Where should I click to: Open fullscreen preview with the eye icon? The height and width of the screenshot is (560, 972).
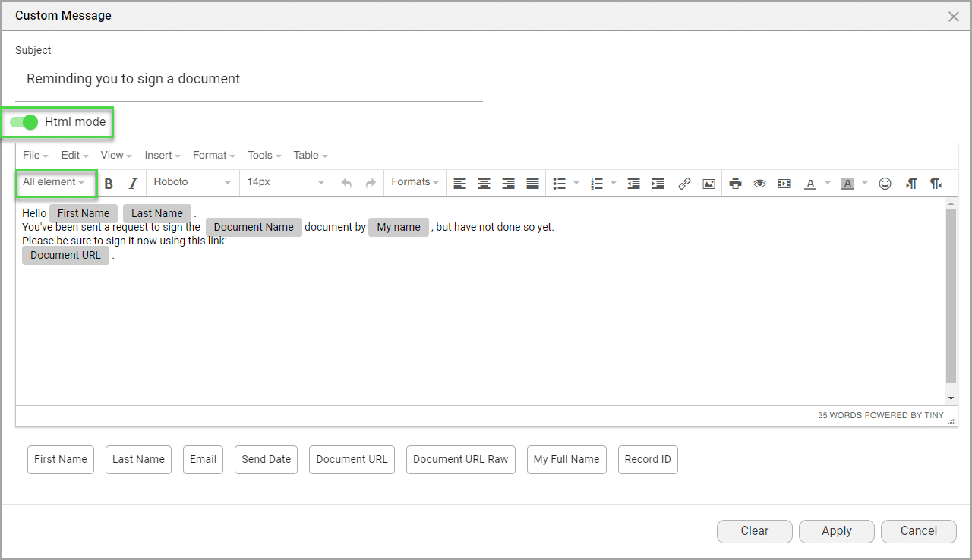[759, 183]
